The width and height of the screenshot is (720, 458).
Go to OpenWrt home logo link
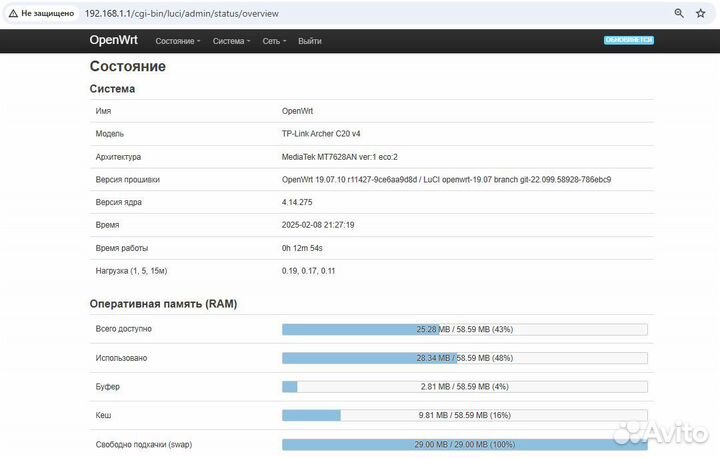click(x=113, y=40)
